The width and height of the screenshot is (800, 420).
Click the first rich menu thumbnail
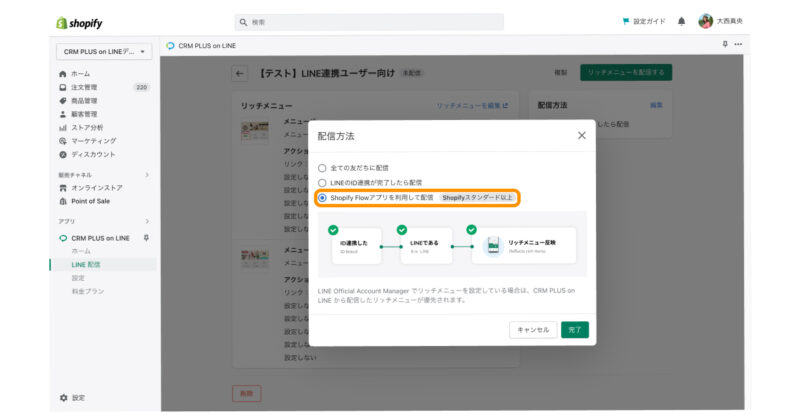(255, 132)
